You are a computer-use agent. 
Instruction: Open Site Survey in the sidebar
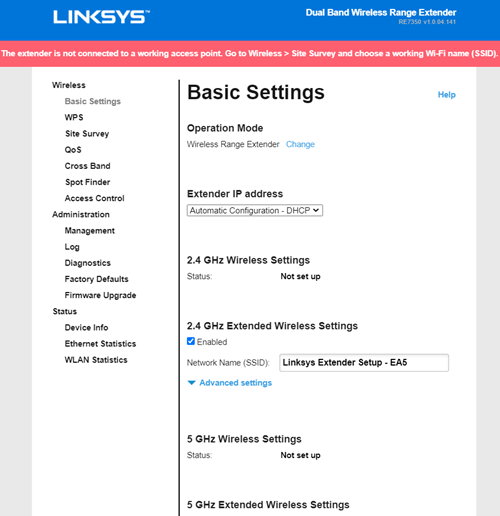(87, 134)
